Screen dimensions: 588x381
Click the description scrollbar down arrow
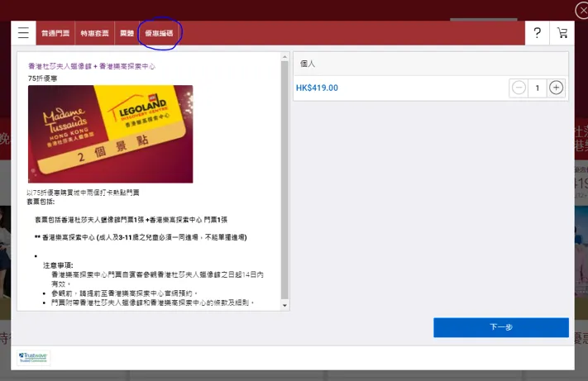pyautogui.click(x=284, y=306)
